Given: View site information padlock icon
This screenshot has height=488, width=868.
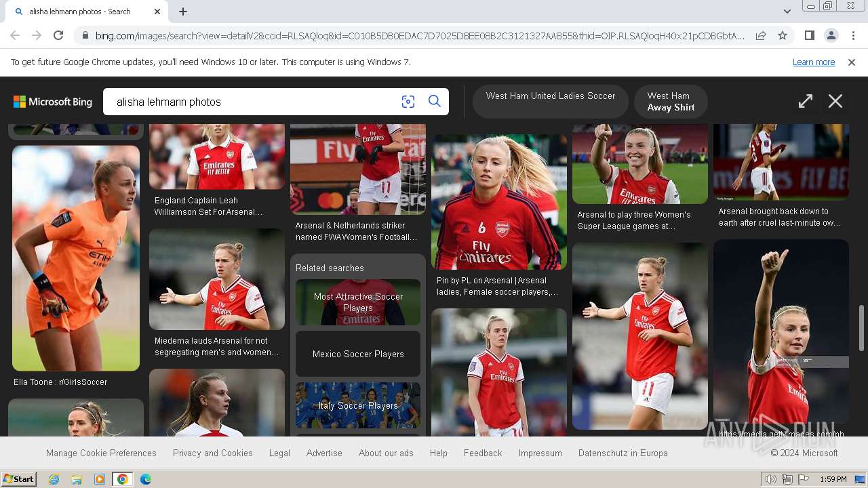Looking at the screenshot, I should pos(84,35).
